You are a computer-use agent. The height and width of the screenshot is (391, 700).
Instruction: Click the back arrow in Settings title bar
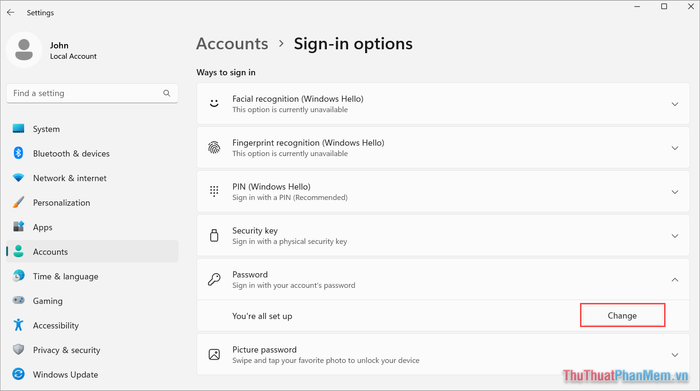point(11,12)
